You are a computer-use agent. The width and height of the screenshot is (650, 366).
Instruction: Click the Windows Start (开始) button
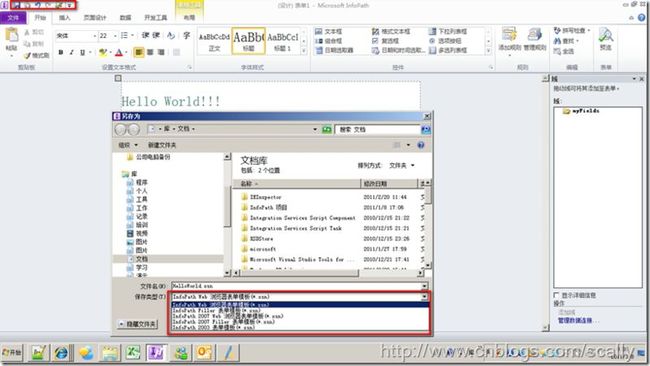(x=12, y=352)
